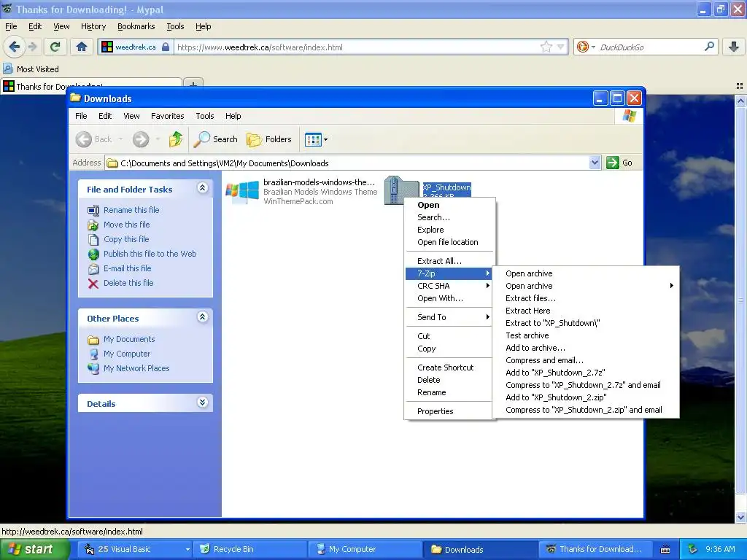Click the Mypal browser back arrow

(x=15, y=47)
